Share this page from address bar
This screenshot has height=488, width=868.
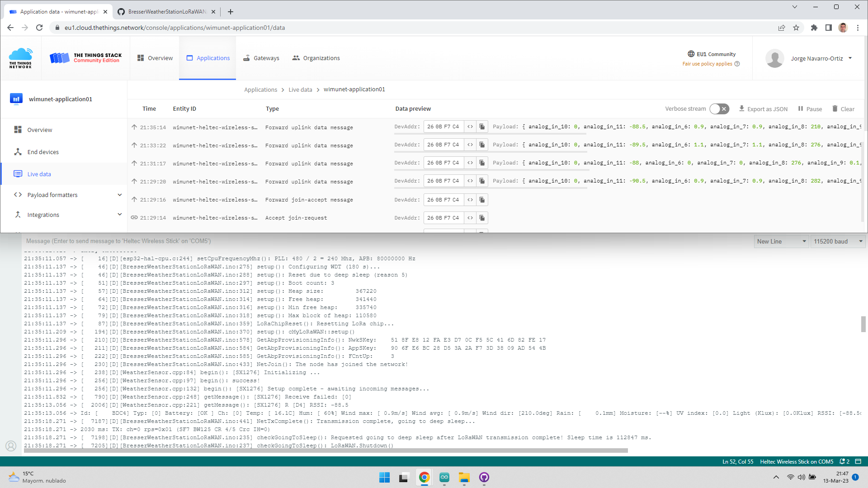[x=782, y=28]
